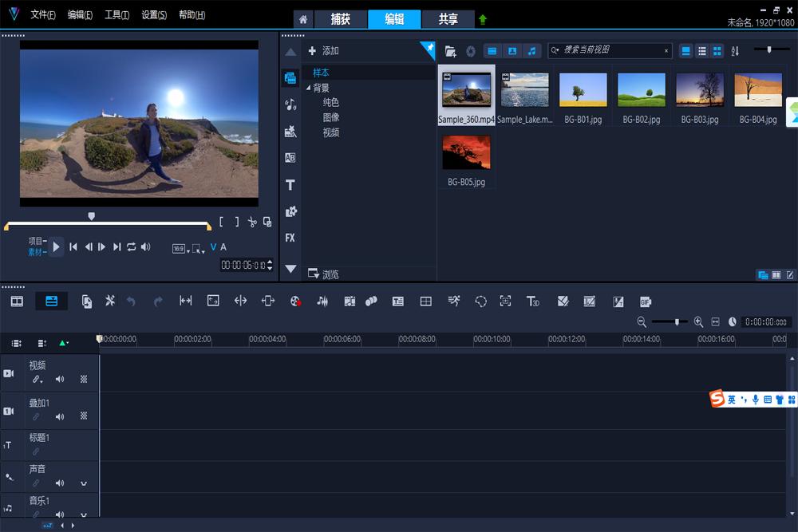The height and width of the screenshot is (532, 798).
Task: Open the 文件(F) menu
Action: coord(43,15)
